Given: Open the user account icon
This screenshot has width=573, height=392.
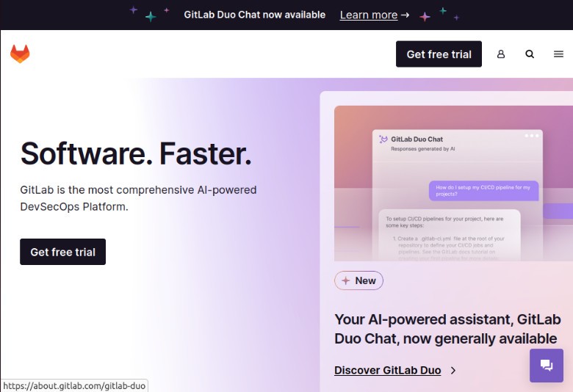Looking at the screenshot, I should 501,54.
